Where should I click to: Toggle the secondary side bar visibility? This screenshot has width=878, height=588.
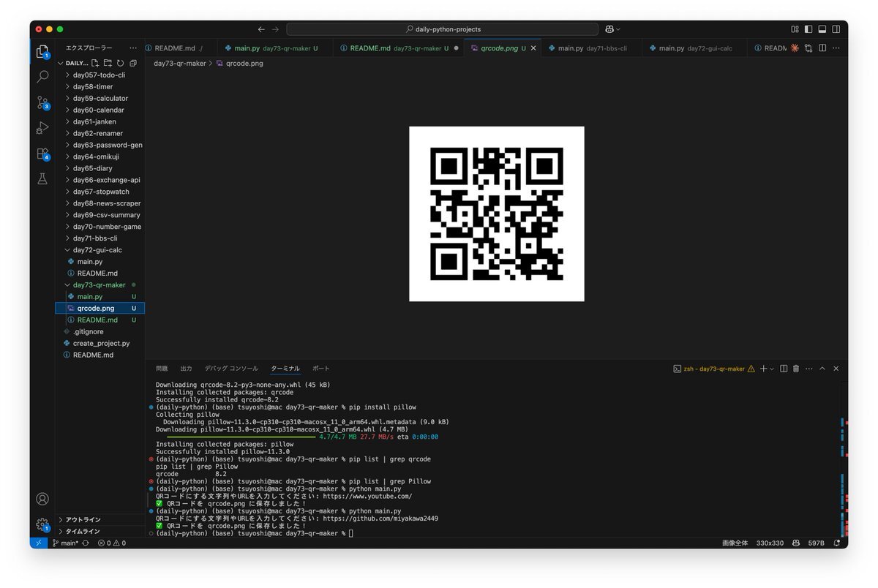[836, 29]
